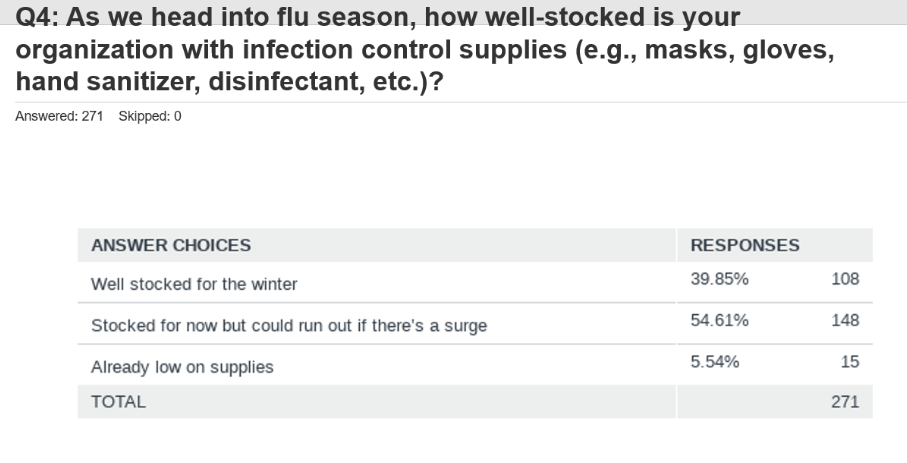Viewport: 907px width, 463px height.
Task: Select the 'Well stocked for the winter' row
Action: (475, 282)
